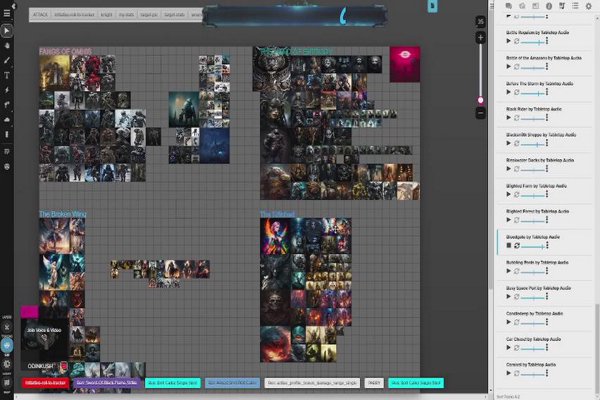
Task: Click the jukebox panel scrollbar
Action: pyautogui.click(x=597, y=341)
